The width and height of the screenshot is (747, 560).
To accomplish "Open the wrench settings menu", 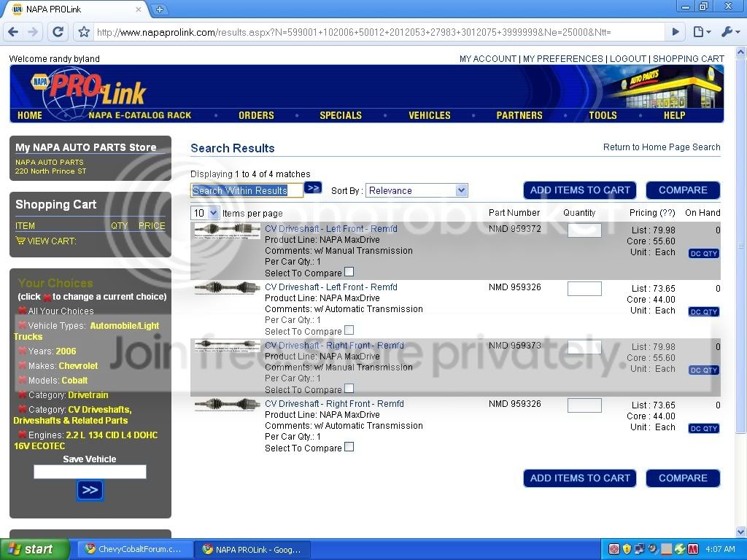I will click(730, 32).
